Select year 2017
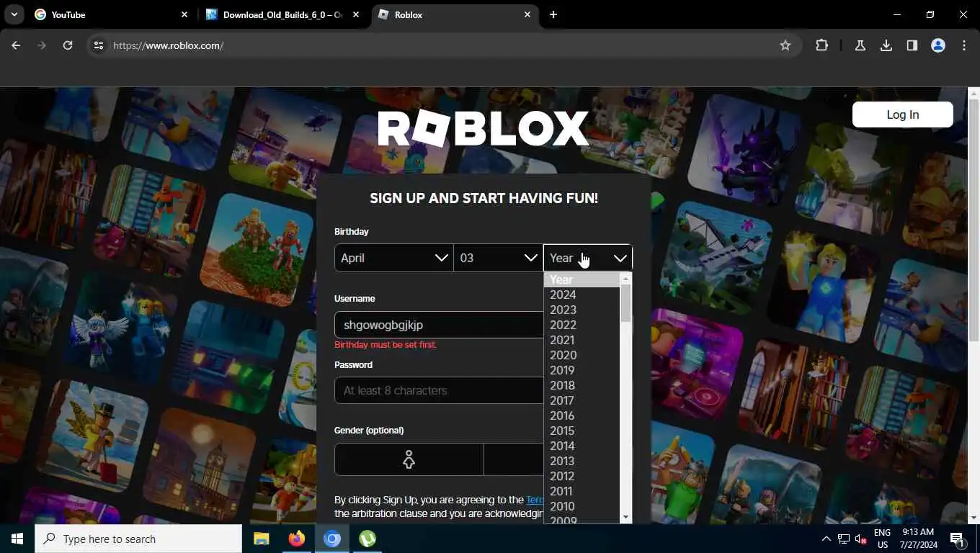 (582, 400)
